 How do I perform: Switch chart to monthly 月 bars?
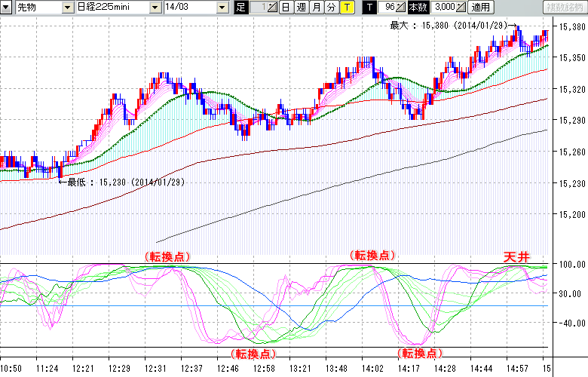point(316,8)
